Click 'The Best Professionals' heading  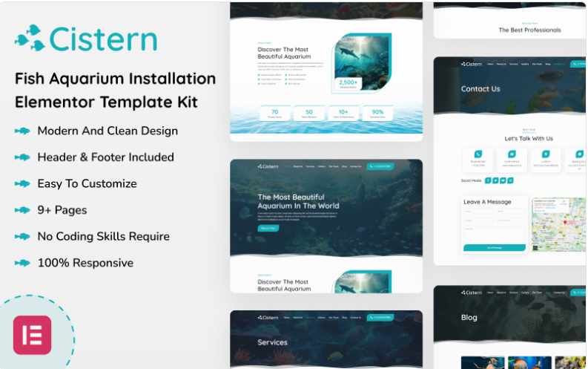click(529, 30)
